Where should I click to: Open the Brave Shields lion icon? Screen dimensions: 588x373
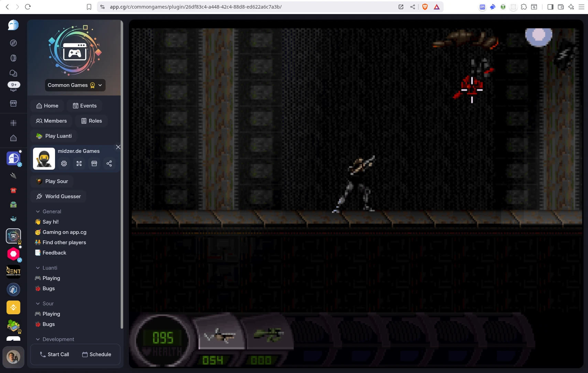click(x=425, y=7)
